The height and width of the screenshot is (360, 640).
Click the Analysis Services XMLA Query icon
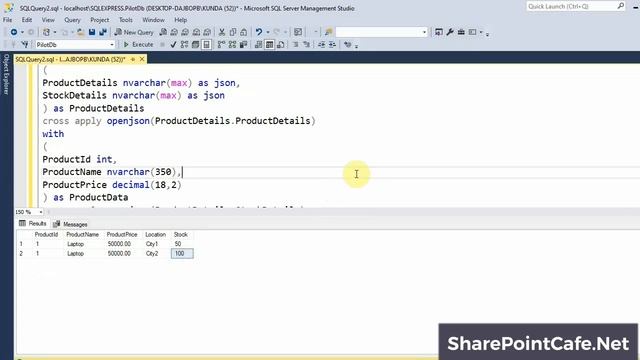[196, 32]
